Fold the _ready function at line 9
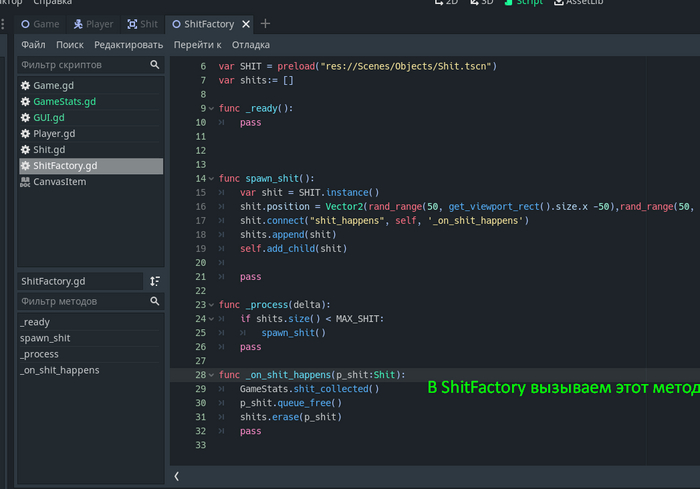The height and width of the screenshot is (489, 700). pos(211,108)
